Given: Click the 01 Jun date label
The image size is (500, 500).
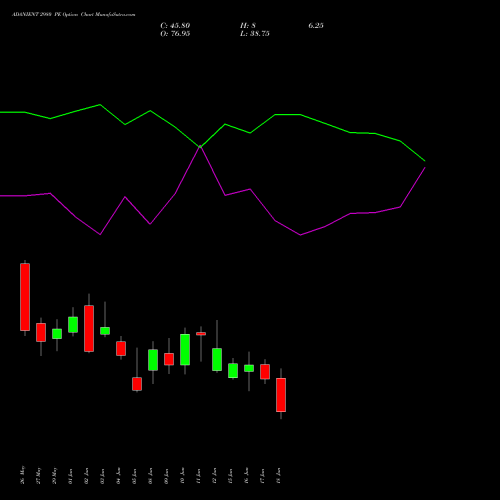Looking at the screenshot, I should click(71, 476).
